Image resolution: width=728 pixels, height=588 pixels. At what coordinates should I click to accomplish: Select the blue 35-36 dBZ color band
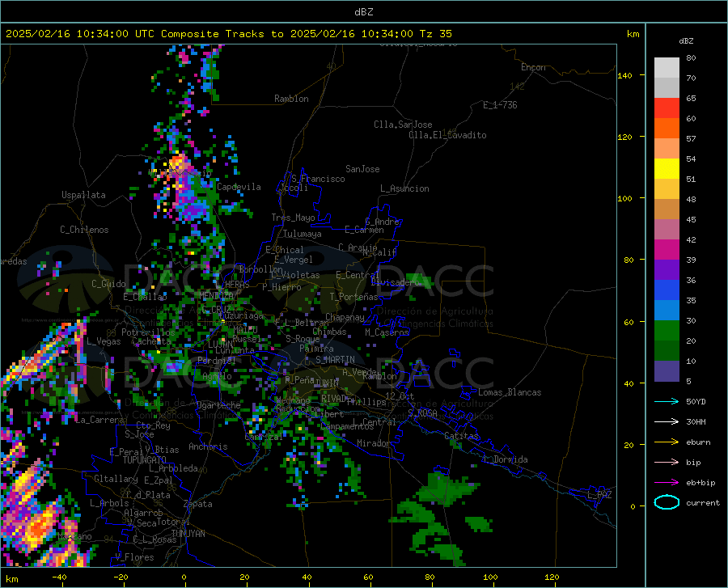pos(667,290)
